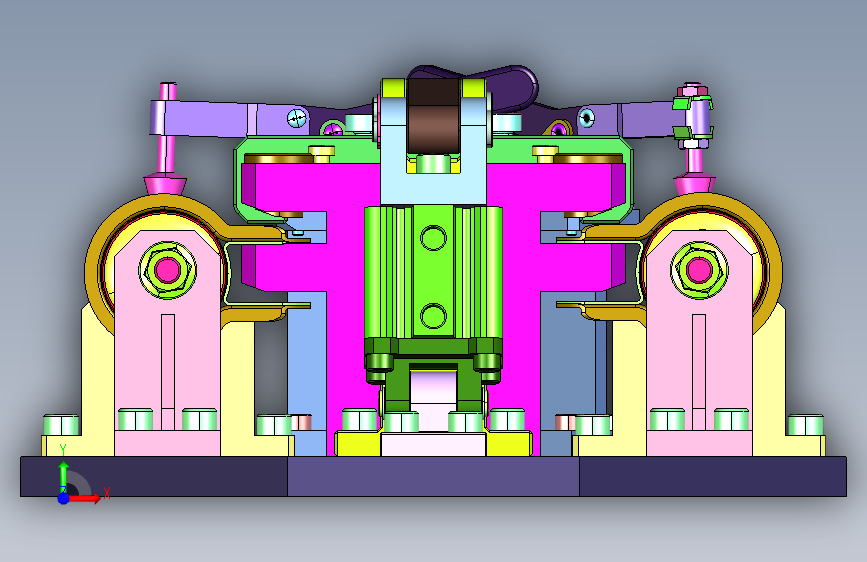
Task: Select the hex nut atop right pink rod
Action: point(694,89)
